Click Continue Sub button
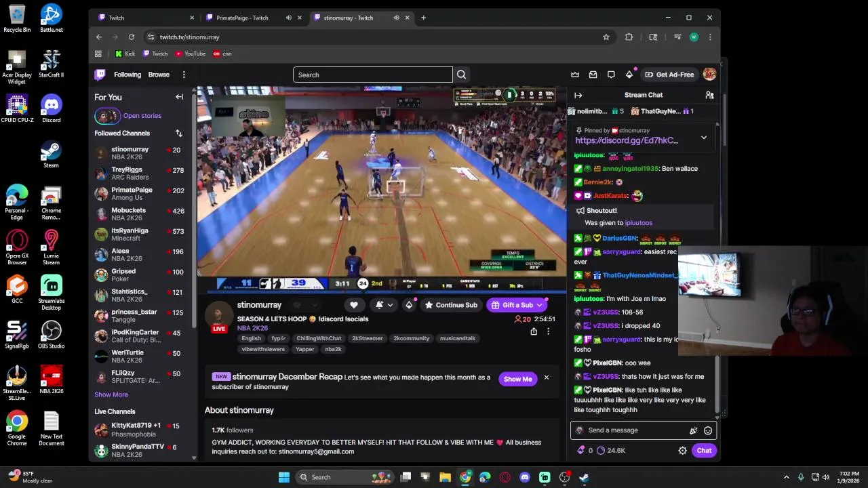This screenshot has width=868, height=488. (451, 305)
